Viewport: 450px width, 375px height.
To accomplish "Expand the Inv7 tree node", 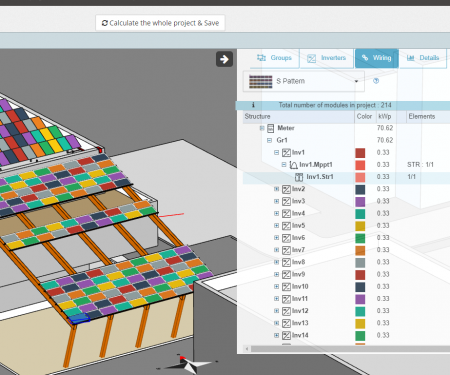I will pyautogui.click(x=276, y=250).
